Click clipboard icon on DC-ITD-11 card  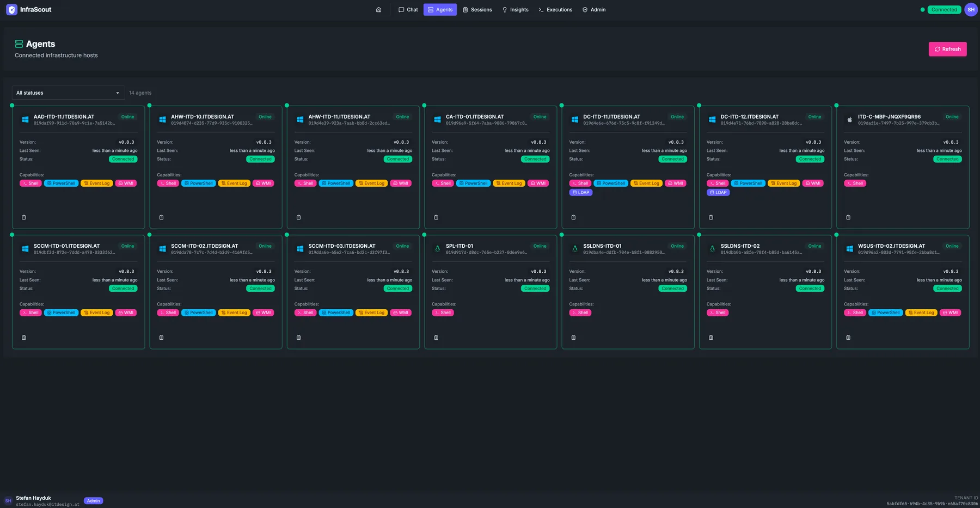[573, 217]
